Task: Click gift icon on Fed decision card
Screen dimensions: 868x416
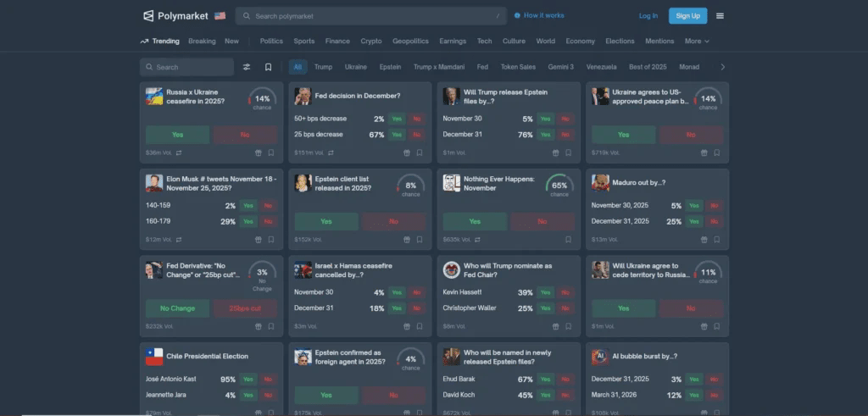Action: pyautogui.click(x=407, y=153)
